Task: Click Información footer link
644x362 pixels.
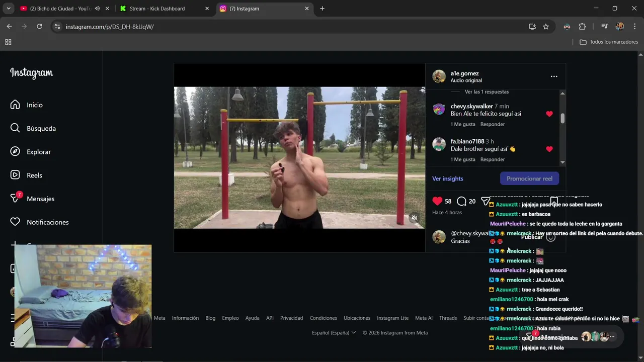Action: pos(185,318)
